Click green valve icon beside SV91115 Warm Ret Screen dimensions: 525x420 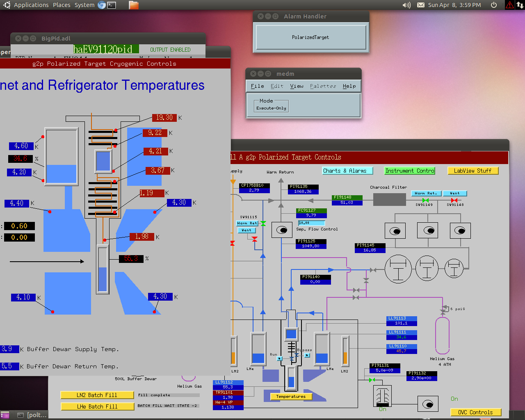tap(263, 224)
